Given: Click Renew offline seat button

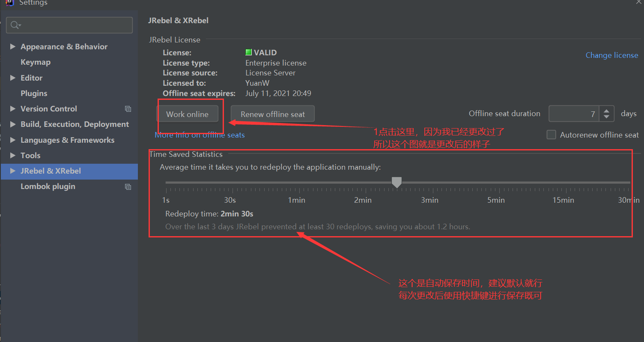Looking at the screenshot, I should [x=273, y=114].
